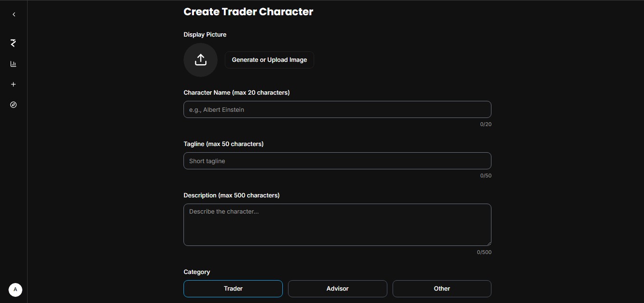644x303 pixels.
Task: Click the Trader button under Category
Action: click(x=233, y=288)
